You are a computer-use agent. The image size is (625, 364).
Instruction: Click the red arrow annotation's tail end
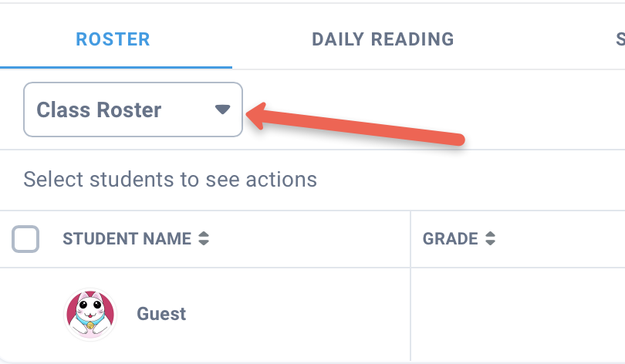click(x=460, y=140)
